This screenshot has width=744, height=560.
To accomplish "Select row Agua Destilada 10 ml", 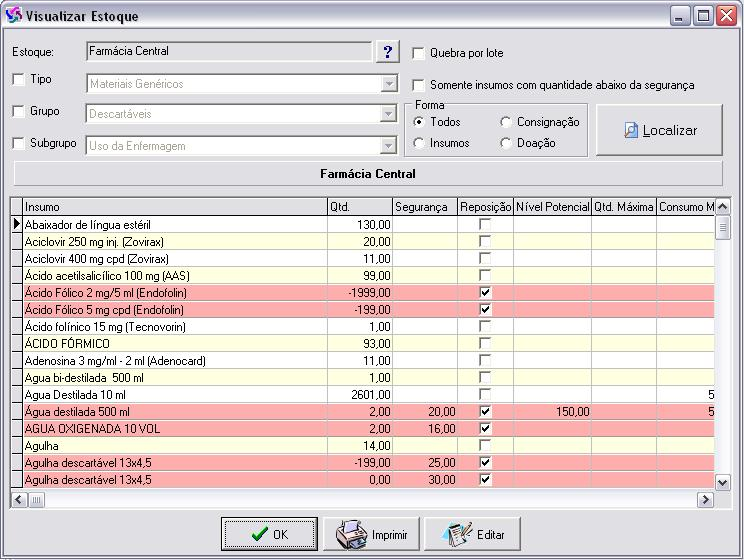I will click(369, 395).
